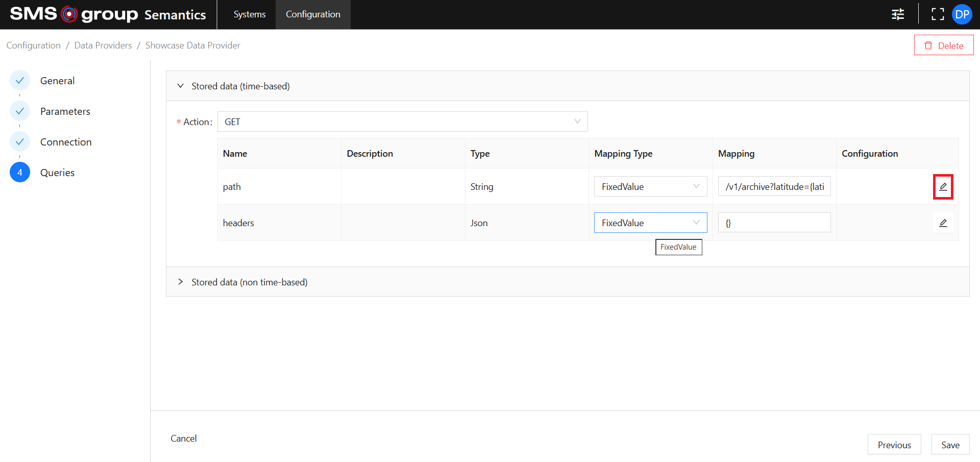
Task: Click the 'String' type cell
Action: click(x=527, y=187)
